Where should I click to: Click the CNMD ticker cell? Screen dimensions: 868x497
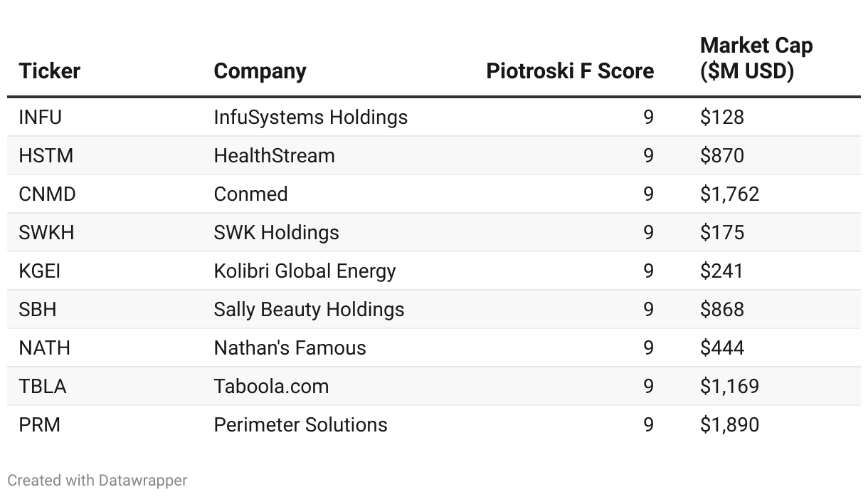point(47,194)
